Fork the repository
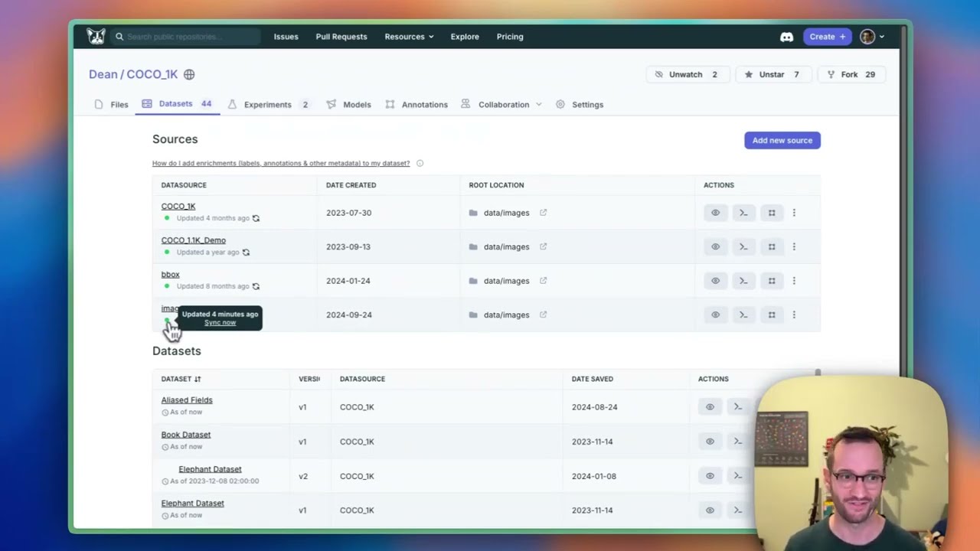Screen dimensions: 980x551 (851, 74)
